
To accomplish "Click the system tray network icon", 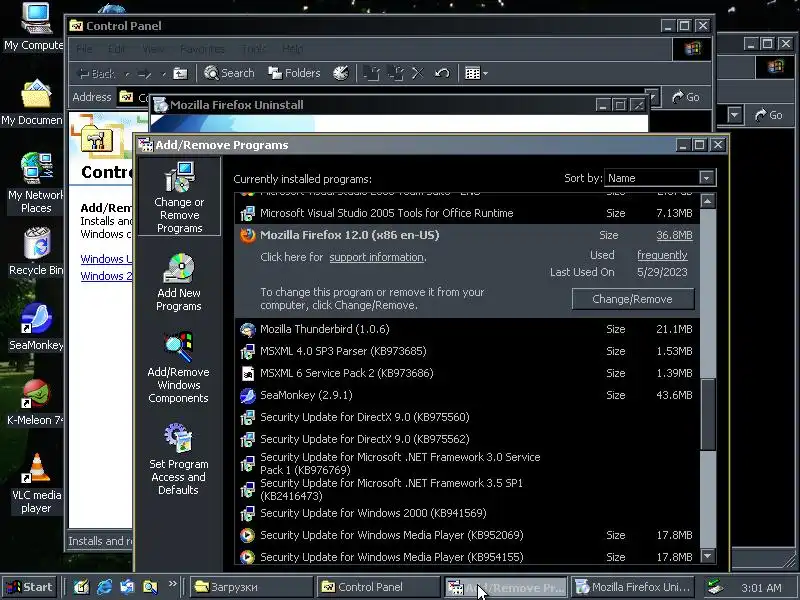I will pyautogui.click(x=716, y=588).
